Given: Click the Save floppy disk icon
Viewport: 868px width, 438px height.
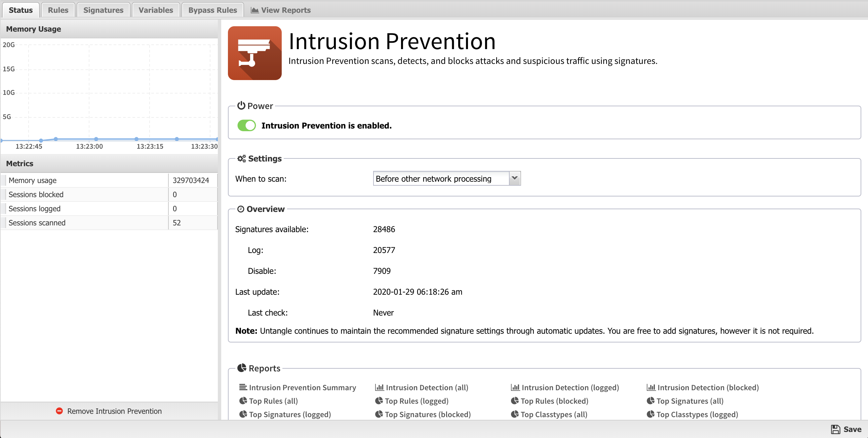Looking at the screenshot, I should (x=835, y=429).
